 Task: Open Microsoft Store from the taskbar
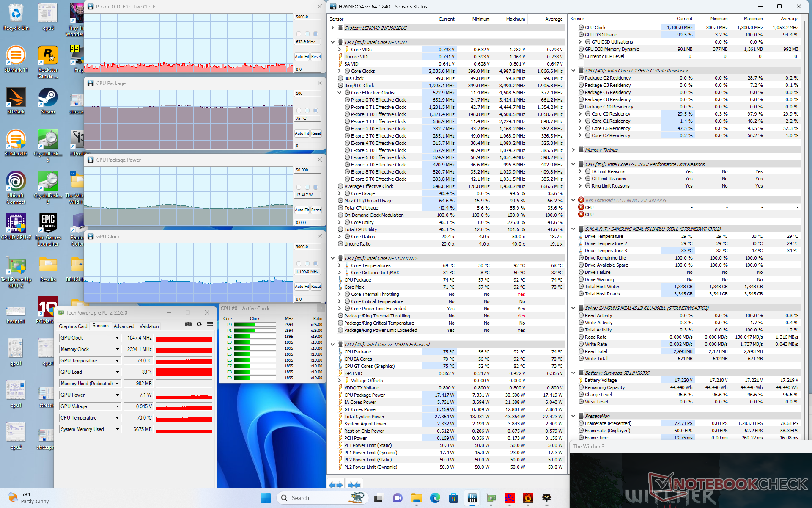click(x=453, y=498)
